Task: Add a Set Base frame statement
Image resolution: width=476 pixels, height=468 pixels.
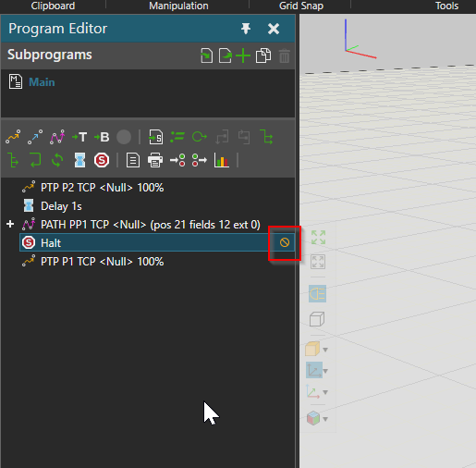Action: (102, 137)
